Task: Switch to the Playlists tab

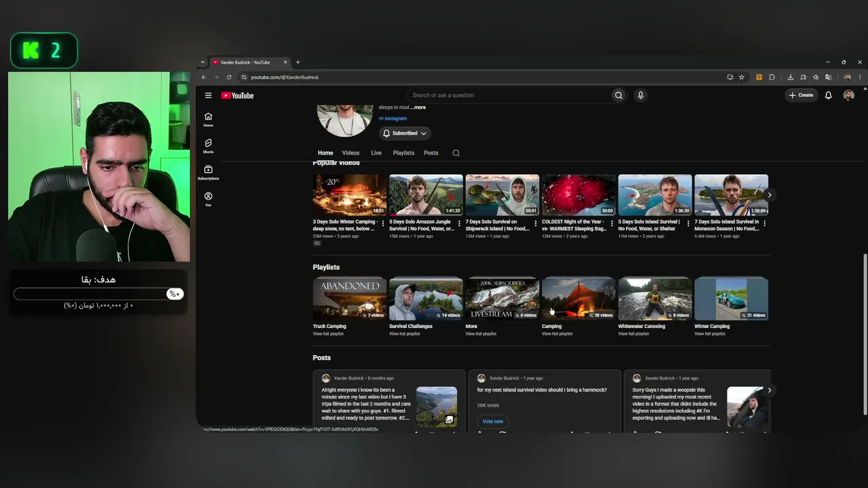Action: [403, 153]
